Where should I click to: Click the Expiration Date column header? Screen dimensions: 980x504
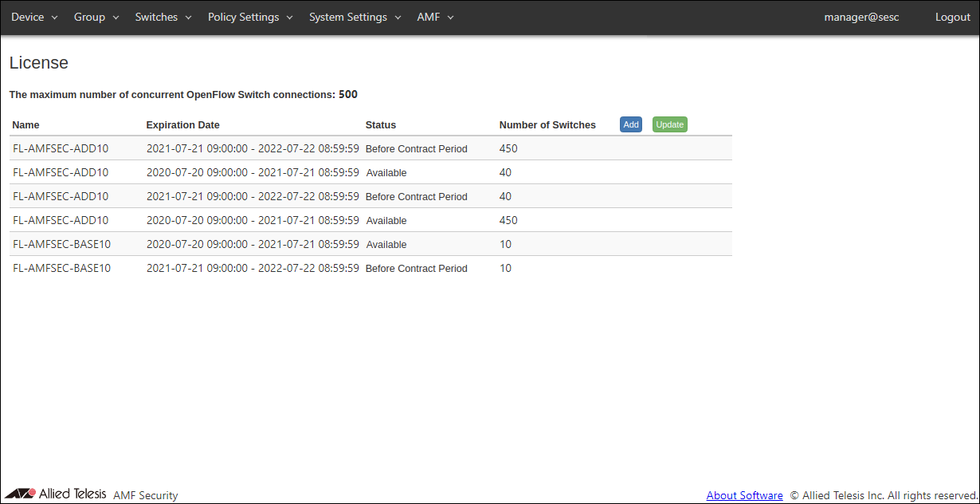(182, 124)
